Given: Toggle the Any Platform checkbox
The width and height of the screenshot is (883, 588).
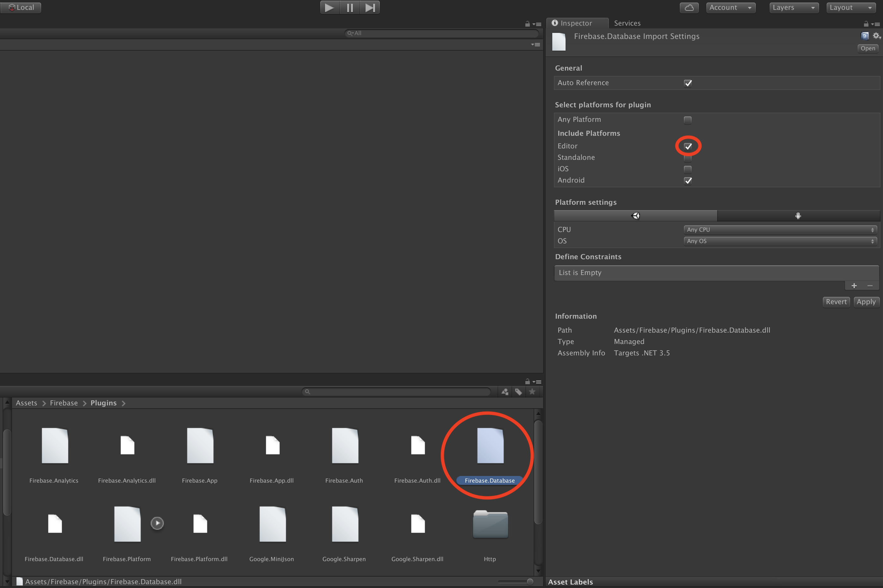Looking at the screenshot, I should [x=687, y=120].
